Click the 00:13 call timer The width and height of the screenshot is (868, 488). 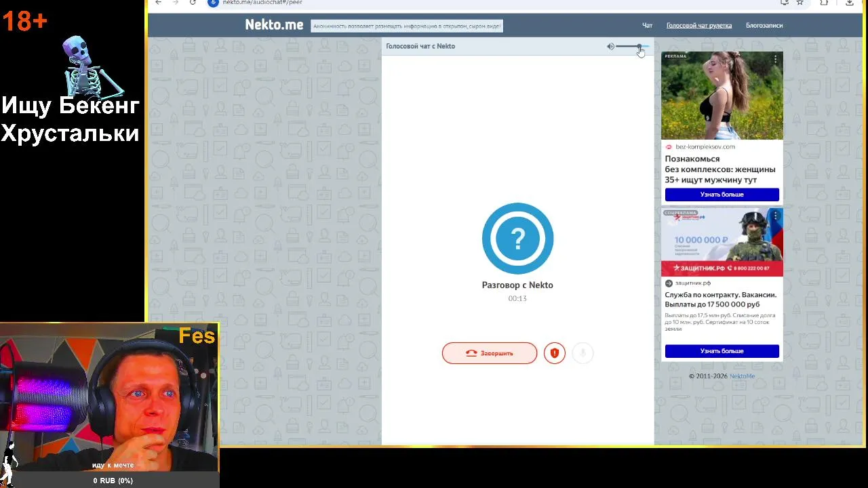517,298
